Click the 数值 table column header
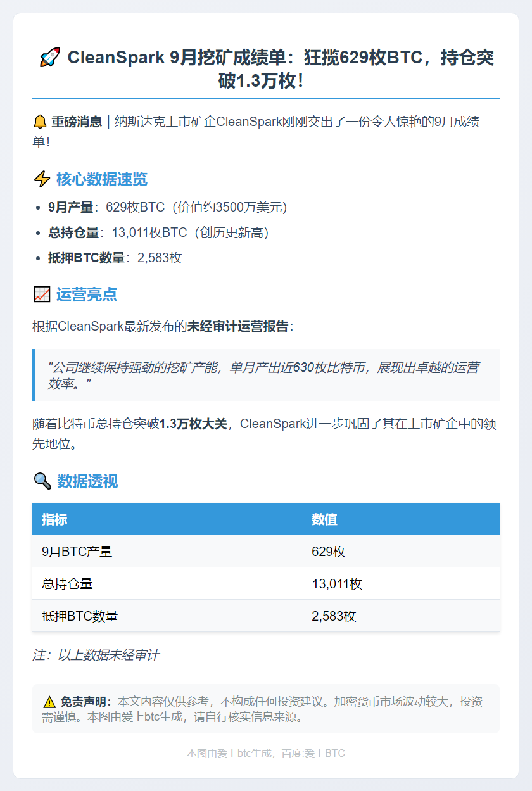 [324, 519]
